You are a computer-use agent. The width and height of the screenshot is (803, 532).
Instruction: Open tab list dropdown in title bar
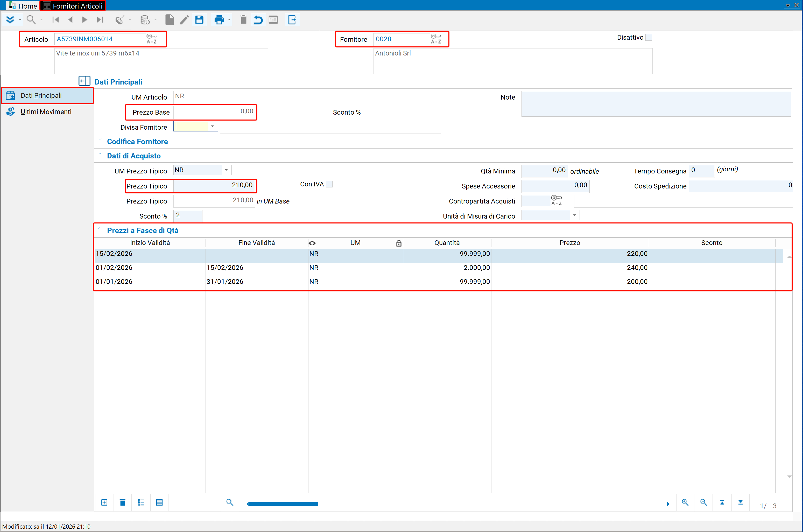tap(787, 5)
